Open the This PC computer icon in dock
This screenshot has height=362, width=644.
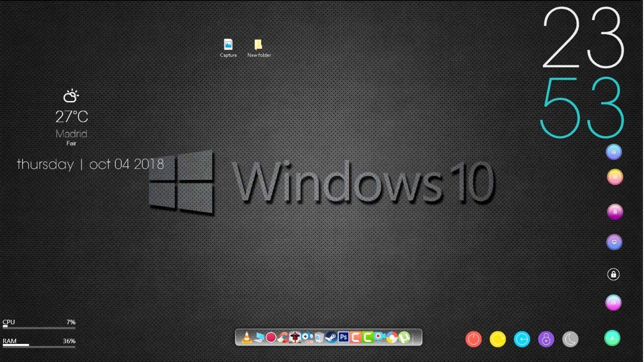pos(259,337)
